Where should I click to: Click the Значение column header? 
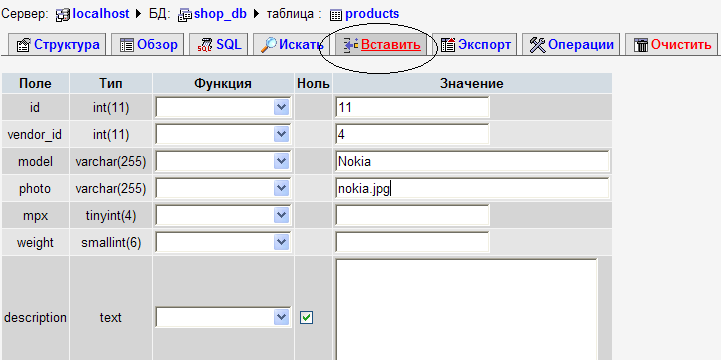[x=472, y=84]
